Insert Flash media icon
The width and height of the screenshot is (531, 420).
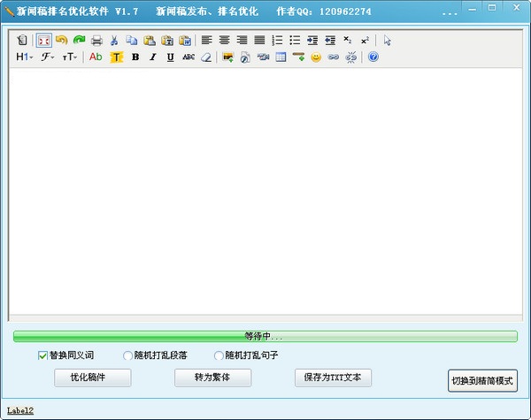tap(245, 57)
